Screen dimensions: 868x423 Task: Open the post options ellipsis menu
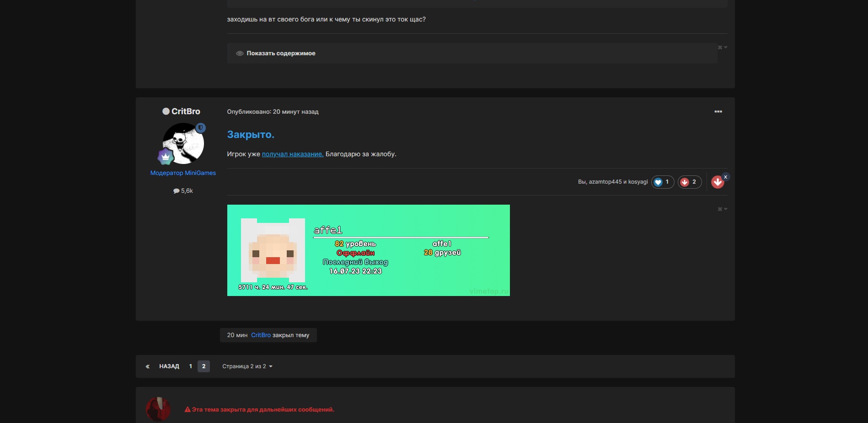[718, 111]
